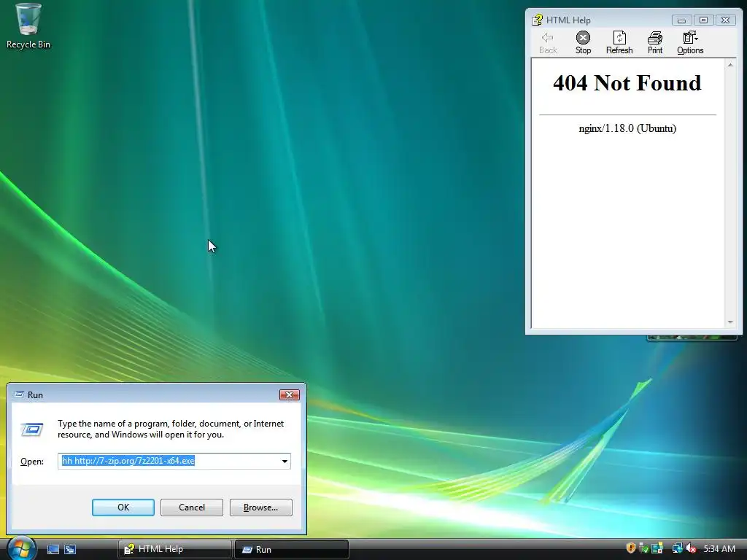Click the 'nginx/1.18.0 (Ubuntu)' text

(627, 128)
